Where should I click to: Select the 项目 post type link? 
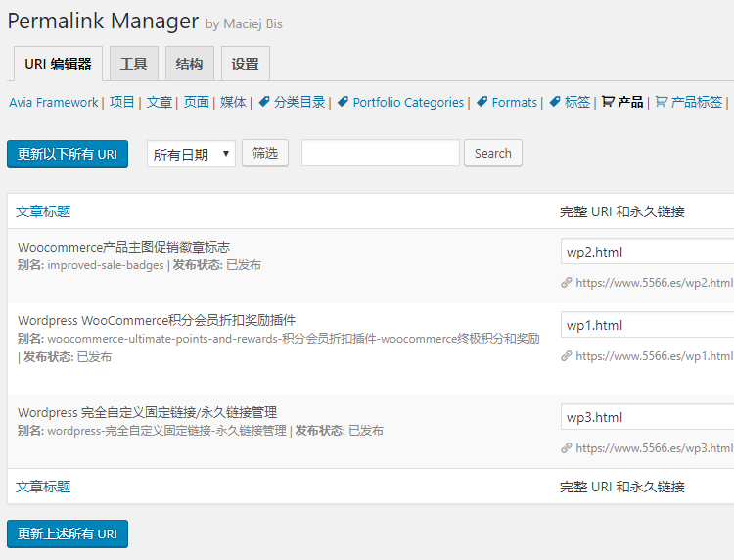tap(121, 102)
